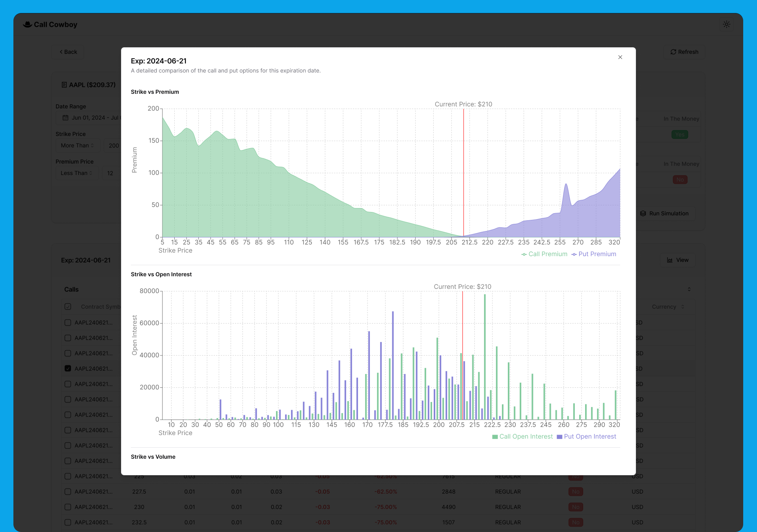Click the calendar icon in Date Range
Screen dimensions: 757x532
(x=65, y=118)
